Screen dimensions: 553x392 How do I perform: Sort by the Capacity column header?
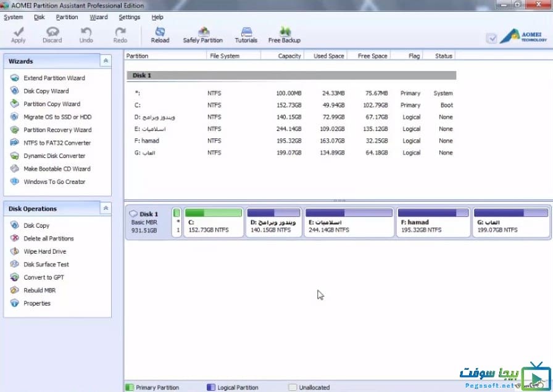(x=282, y=56)
